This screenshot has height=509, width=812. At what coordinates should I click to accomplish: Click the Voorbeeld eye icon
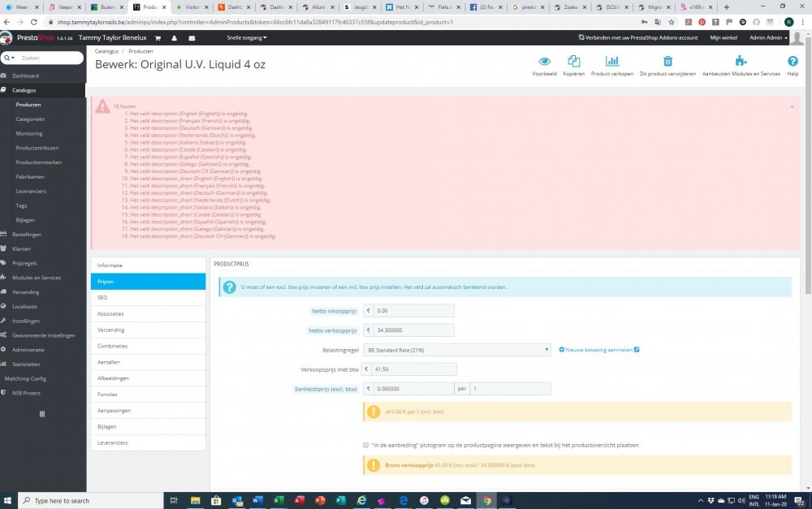tap(544, 61)
